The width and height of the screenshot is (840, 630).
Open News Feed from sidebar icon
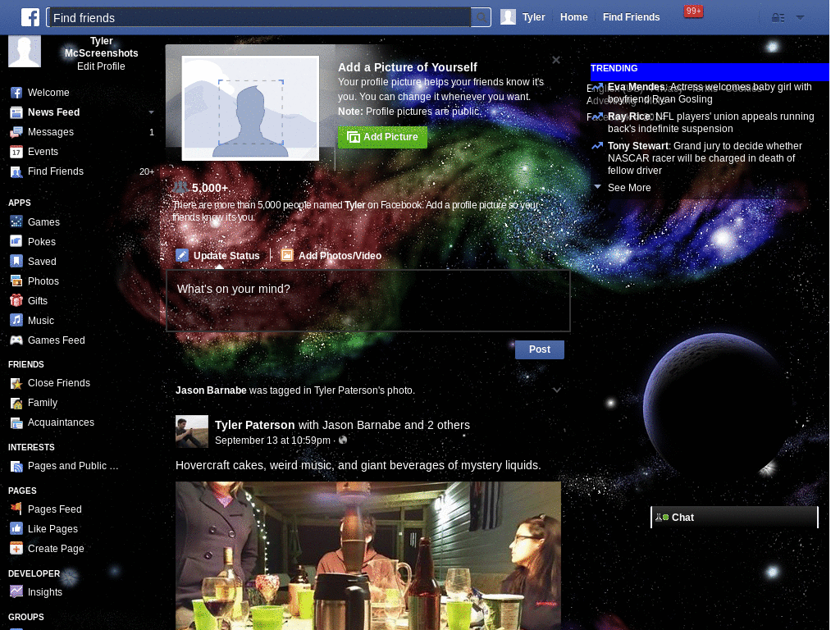16,112
